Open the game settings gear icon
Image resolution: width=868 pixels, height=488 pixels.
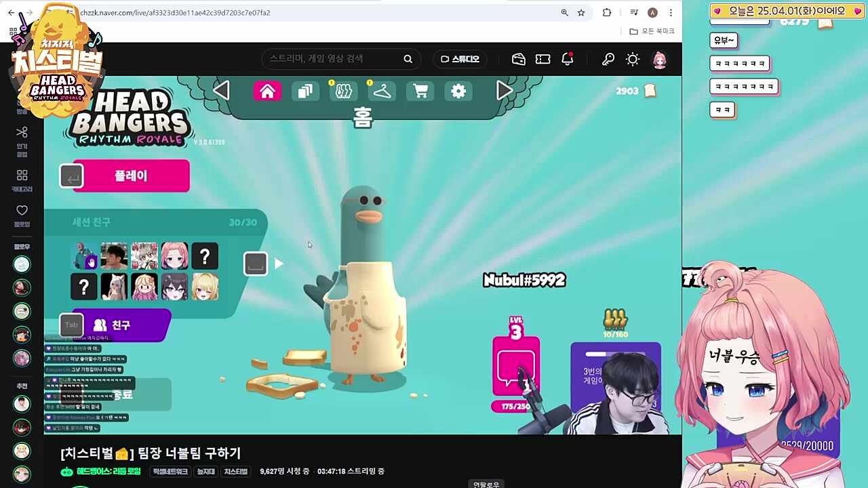point(459,91)
